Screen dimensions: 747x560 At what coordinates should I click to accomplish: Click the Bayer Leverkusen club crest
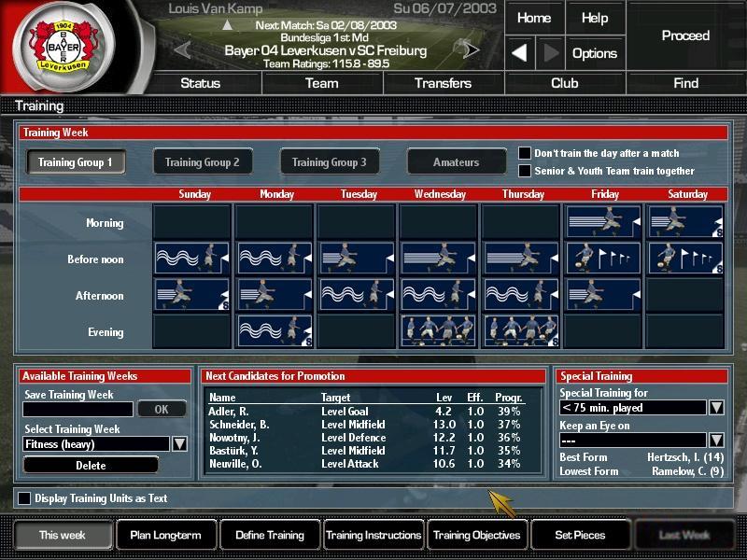(63, 48)
